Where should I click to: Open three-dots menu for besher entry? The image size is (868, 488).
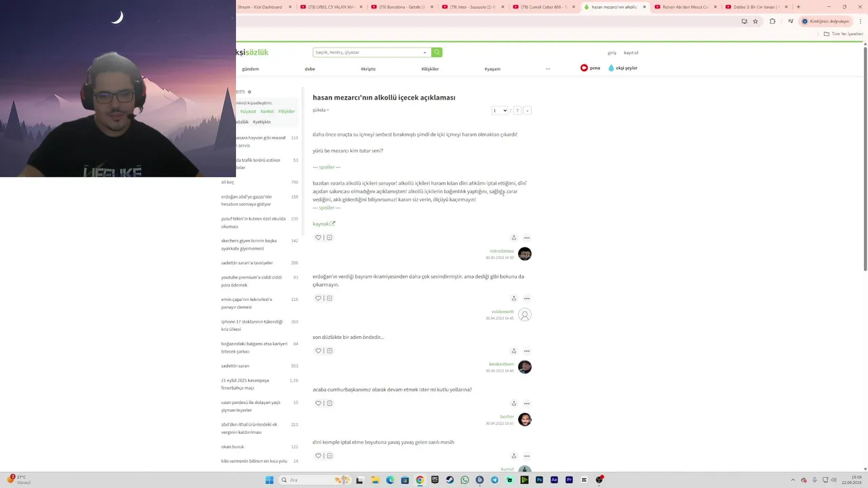(527, 403)
